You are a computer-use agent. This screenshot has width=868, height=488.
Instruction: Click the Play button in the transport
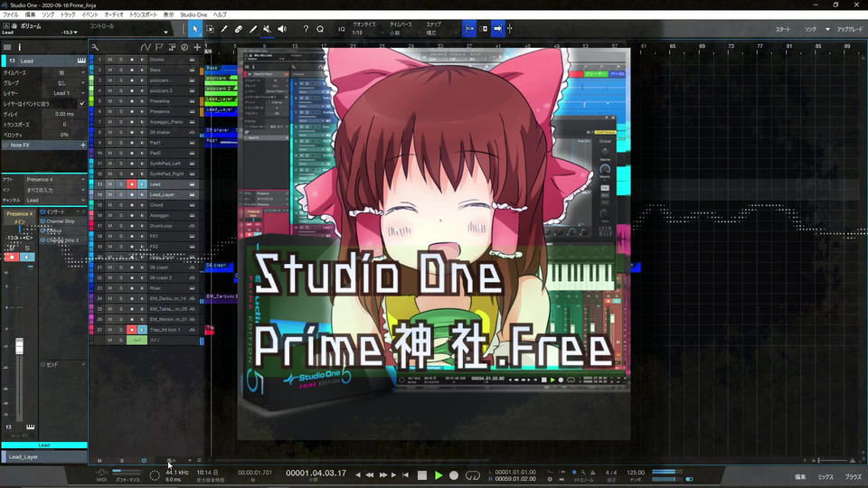pyautogui.click(x=439, y=474)
